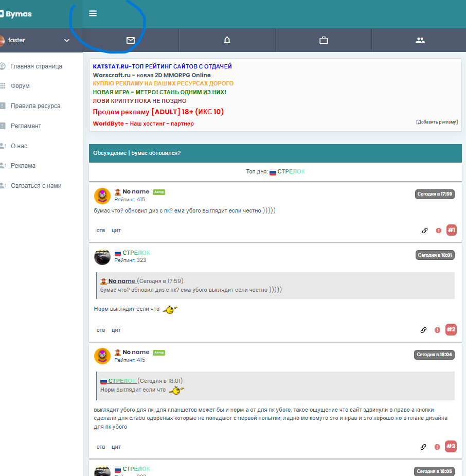
Task: Report post #2 with warning icon
Action: tap(437, 330)
